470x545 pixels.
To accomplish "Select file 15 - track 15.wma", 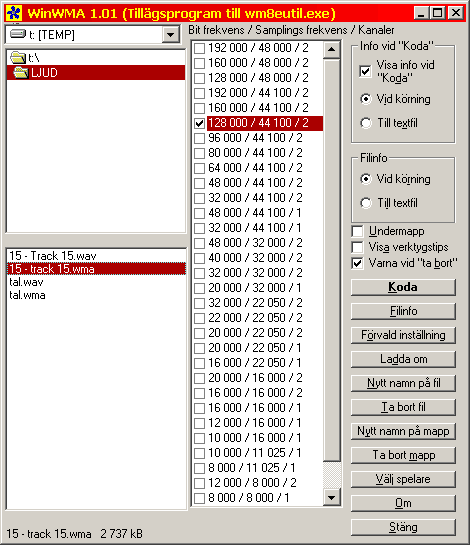I will click(x=96, y=269).
